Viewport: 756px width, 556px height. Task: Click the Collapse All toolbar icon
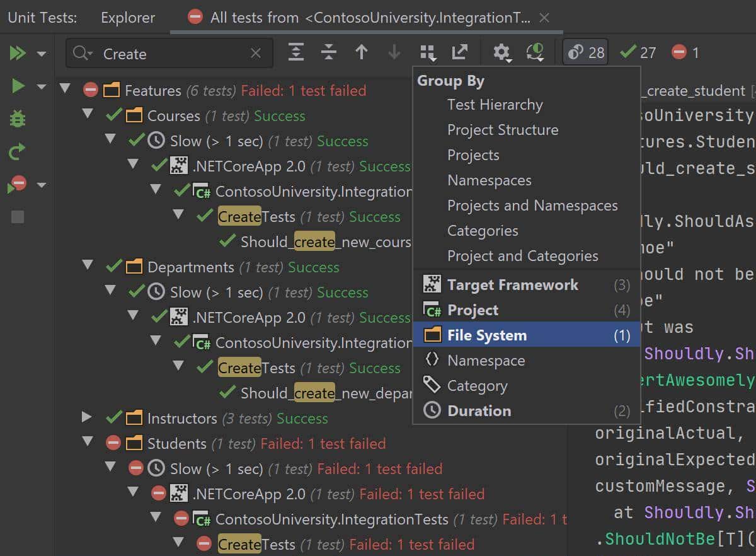click(329, 53)
